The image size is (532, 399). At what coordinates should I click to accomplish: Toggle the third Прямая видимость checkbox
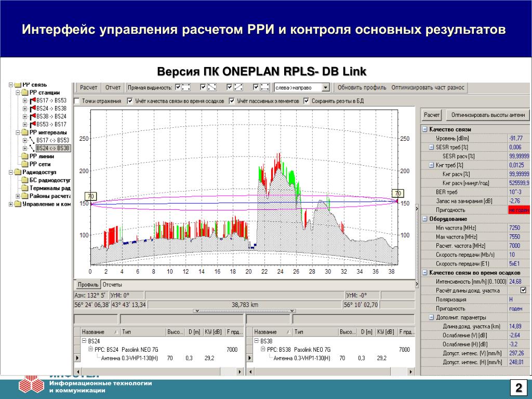(230, 87)
